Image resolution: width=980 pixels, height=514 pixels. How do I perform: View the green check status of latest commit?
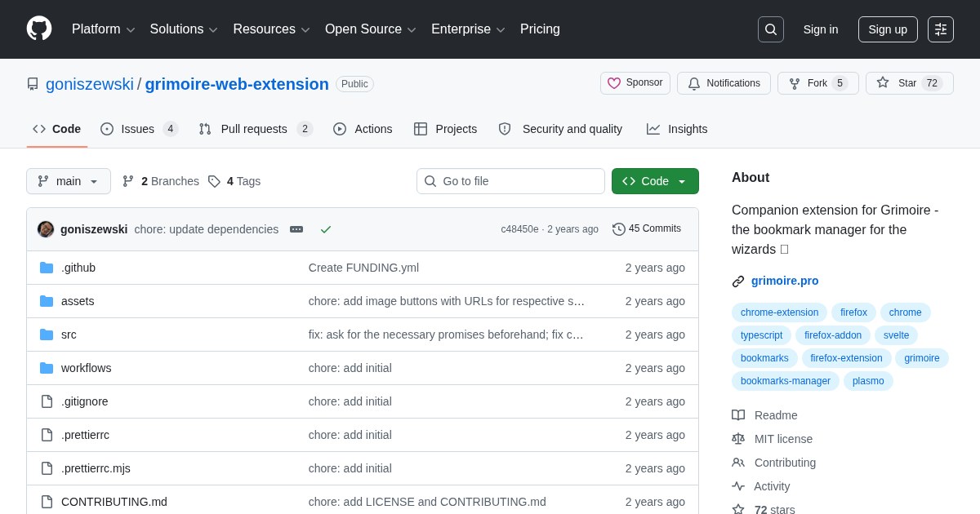point(326,229)
